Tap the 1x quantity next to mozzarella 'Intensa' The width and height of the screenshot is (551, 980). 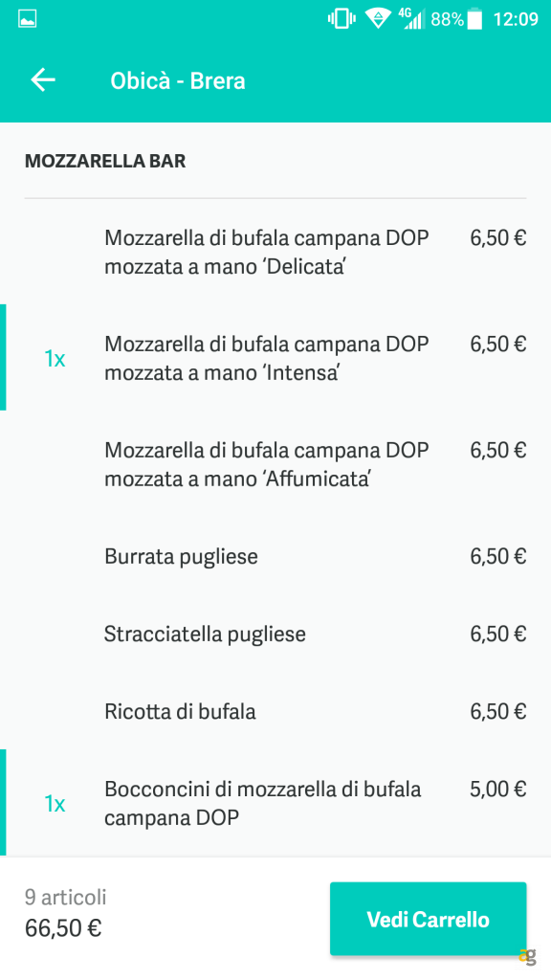click(x=55, y=358)
